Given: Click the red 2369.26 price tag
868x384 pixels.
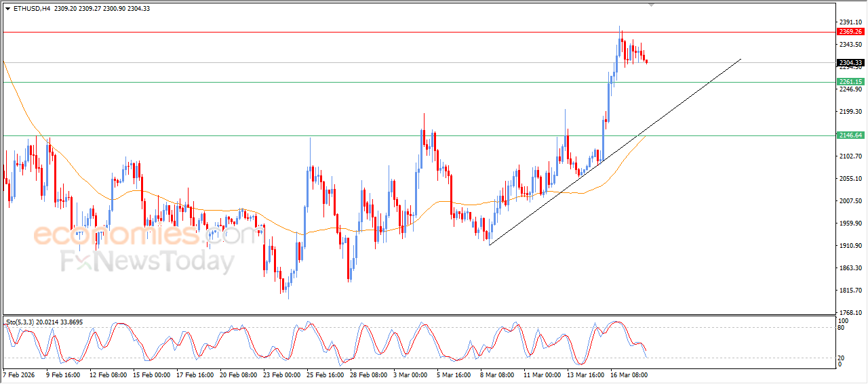Looking at the screenshot, I should (x=850, y=32).
